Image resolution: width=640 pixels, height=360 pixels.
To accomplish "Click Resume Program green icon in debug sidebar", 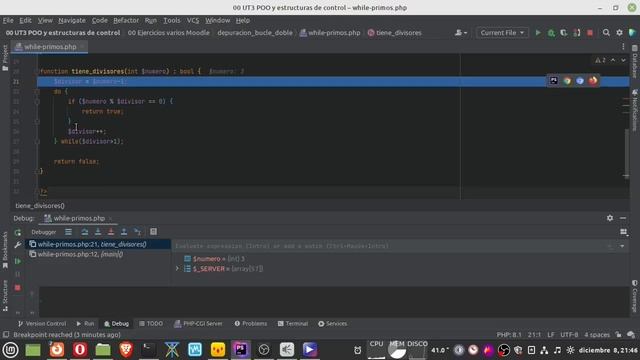I will coord(18,261).
